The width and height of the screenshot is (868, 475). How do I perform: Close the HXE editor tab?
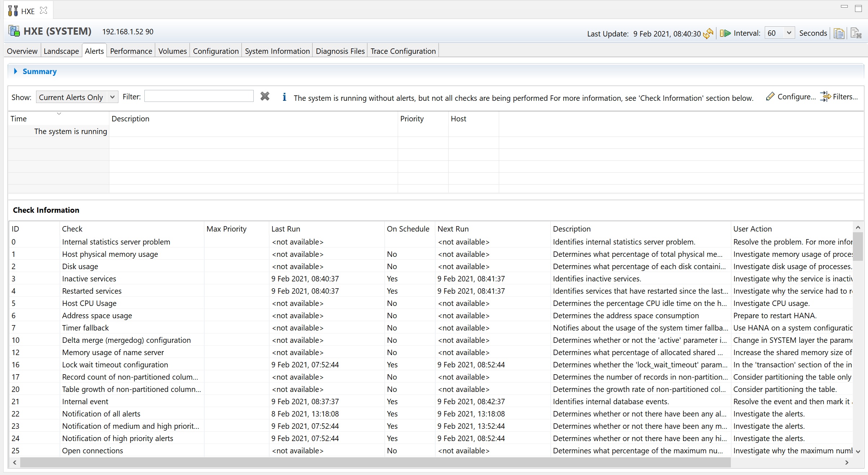(x=44, y=10)
